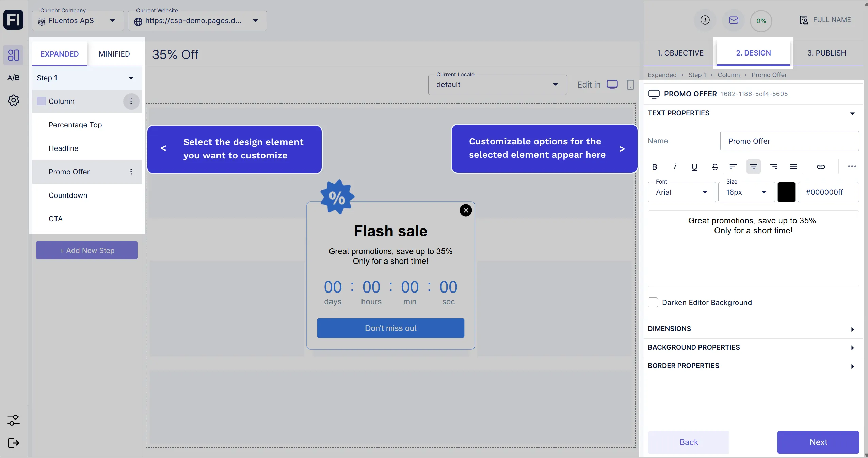Open the mail envelope icon in the header
868x458 pixels.
(734, 20)
